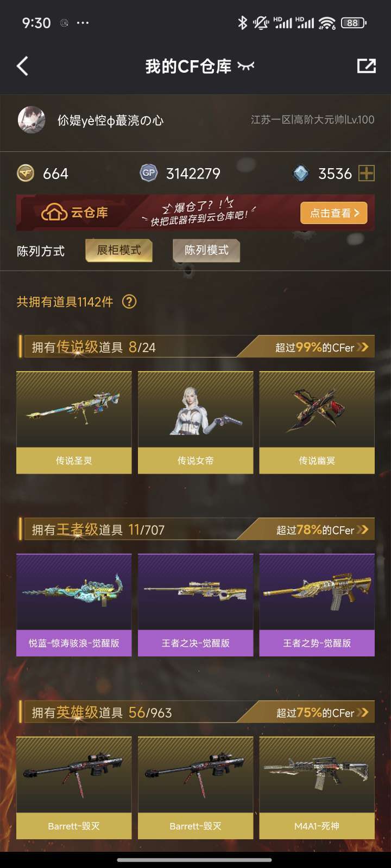Add diamonds with the plus icon
Viewport: 391px width, 868px height.
(367, 174)
